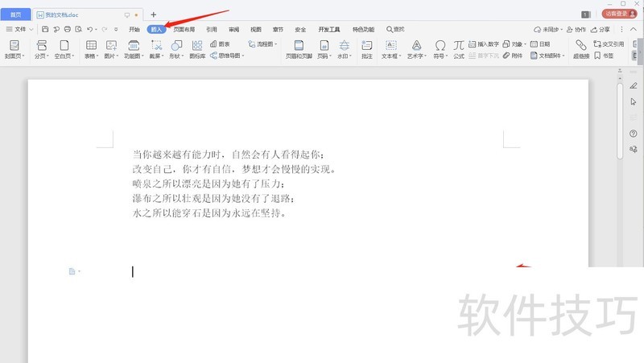Open the 特色功能 Special Features tab
Viewport: 644px width, 363px height.
click(x=364, y=29)
